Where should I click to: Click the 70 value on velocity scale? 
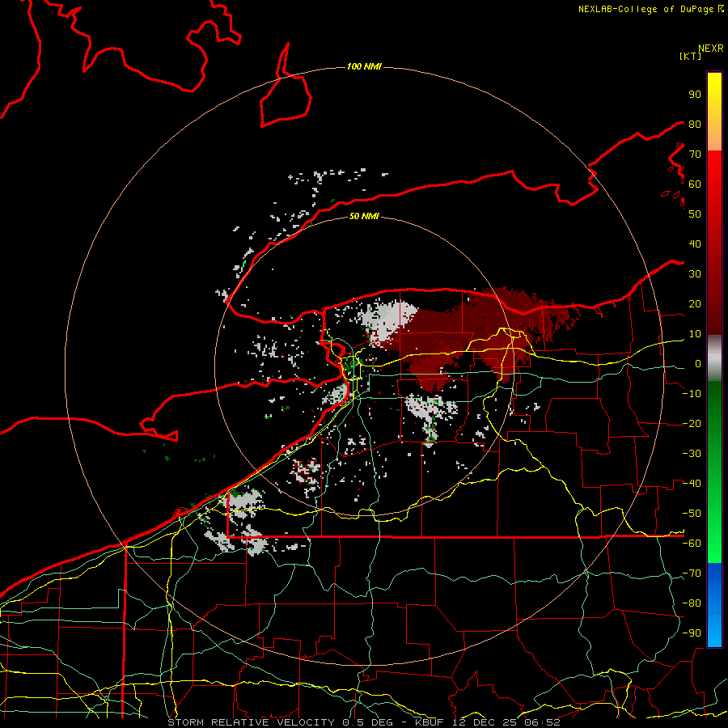click(x=695, y=154)
